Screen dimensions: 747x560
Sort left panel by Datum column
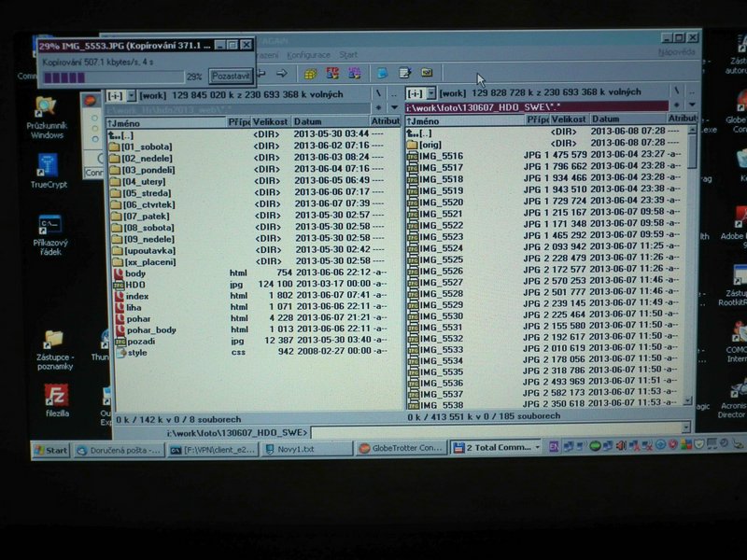pyautogui.click(x=330, y=122)
